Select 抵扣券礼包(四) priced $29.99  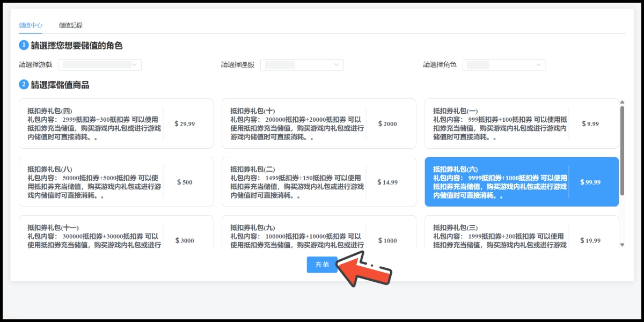116,123
